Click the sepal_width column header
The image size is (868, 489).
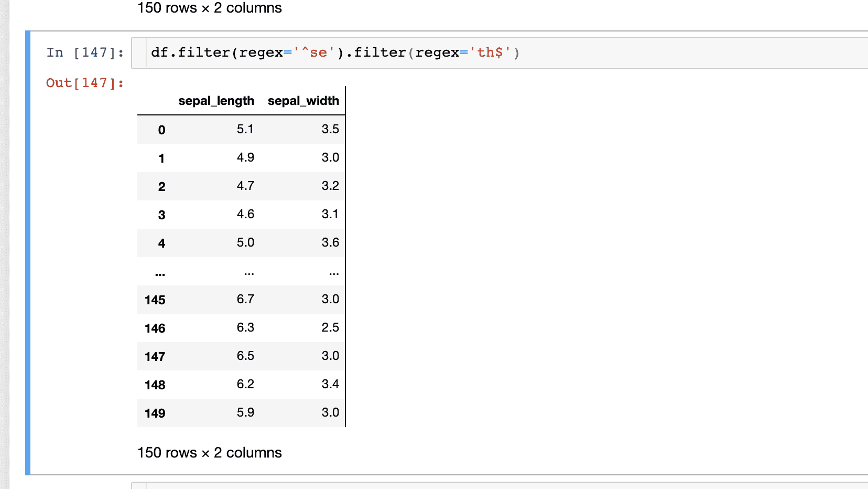pyautogui.click(x=303, y=101)
